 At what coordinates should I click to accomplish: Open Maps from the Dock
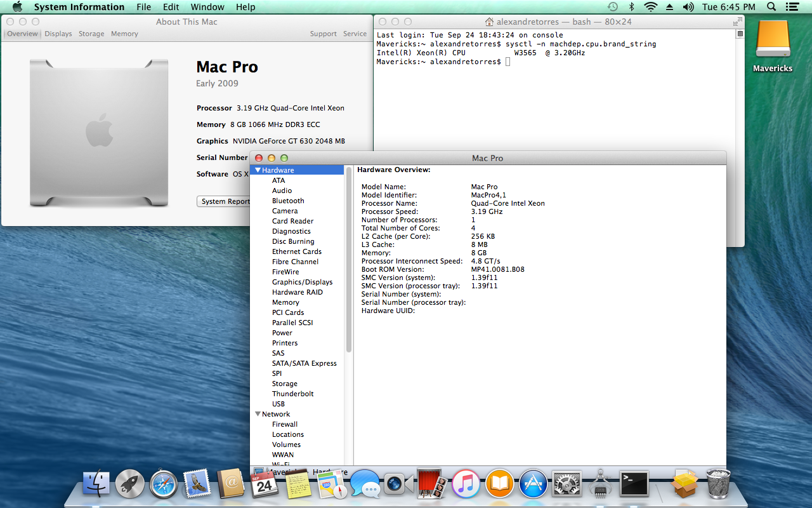tap(332, 485)
